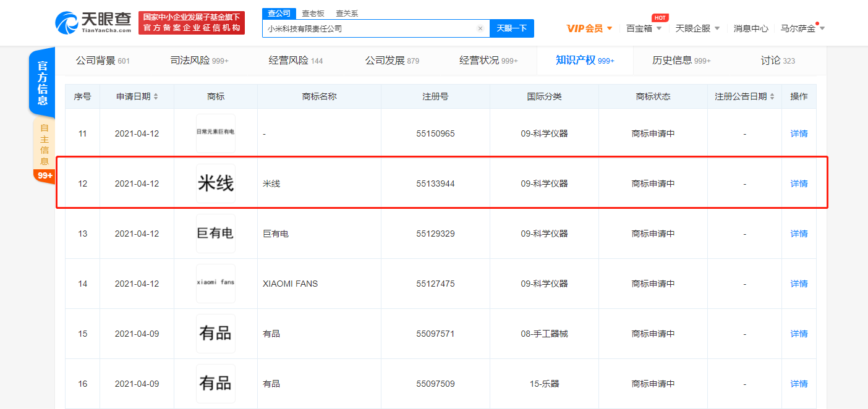Sort by 注册公告日期 column arrows

point(772,97)
